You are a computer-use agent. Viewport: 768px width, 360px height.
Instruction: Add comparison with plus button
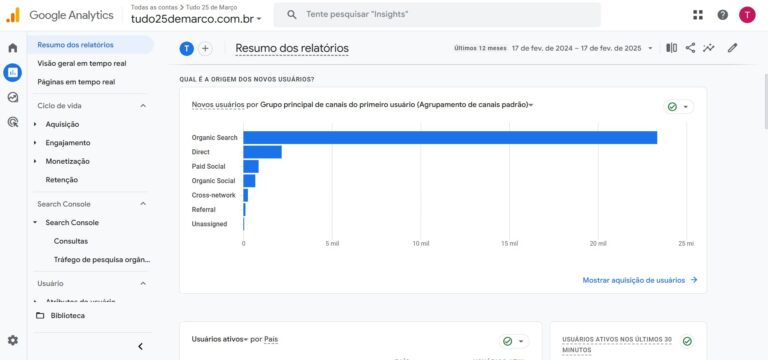[205, 48]
